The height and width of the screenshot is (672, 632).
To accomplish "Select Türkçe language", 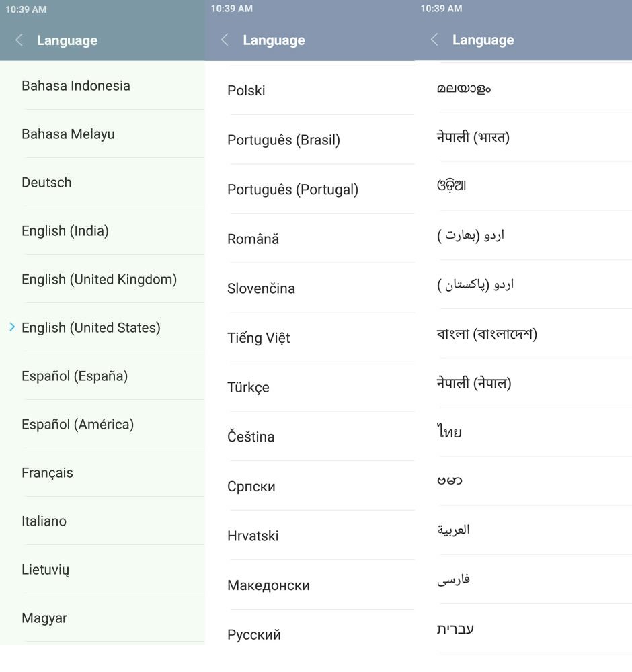I will (x=248, y=388).
